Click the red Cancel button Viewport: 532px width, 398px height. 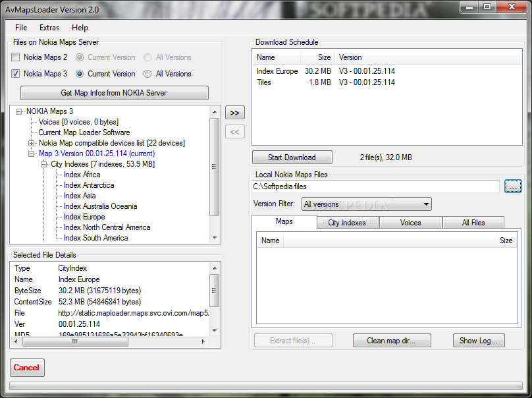click(x=27, y=368)
